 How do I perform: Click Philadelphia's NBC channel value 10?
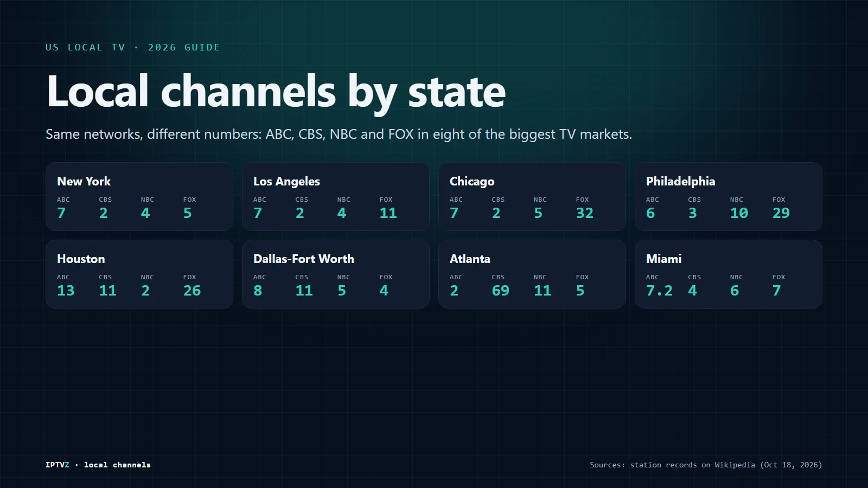pos(739,213)
